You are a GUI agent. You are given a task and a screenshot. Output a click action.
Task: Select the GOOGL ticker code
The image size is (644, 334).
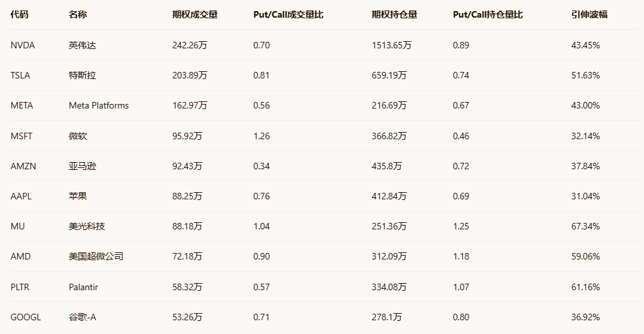point(26,317)
